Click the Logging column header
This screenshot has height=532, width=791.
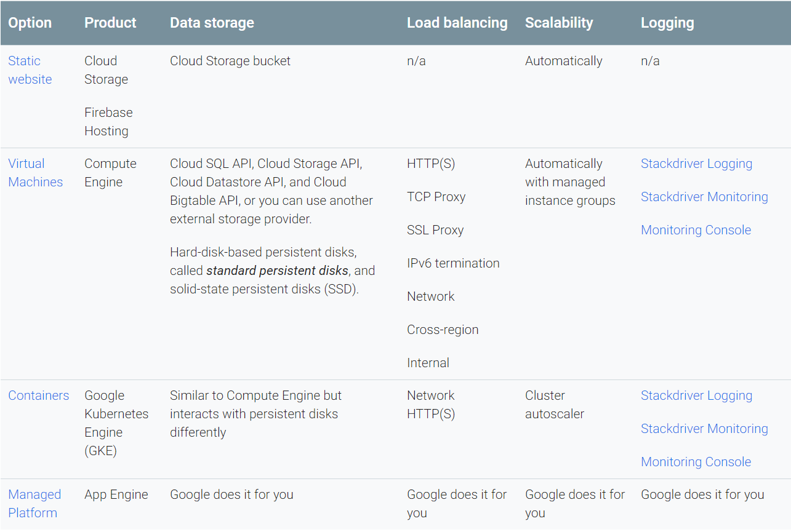click(667, 23)
